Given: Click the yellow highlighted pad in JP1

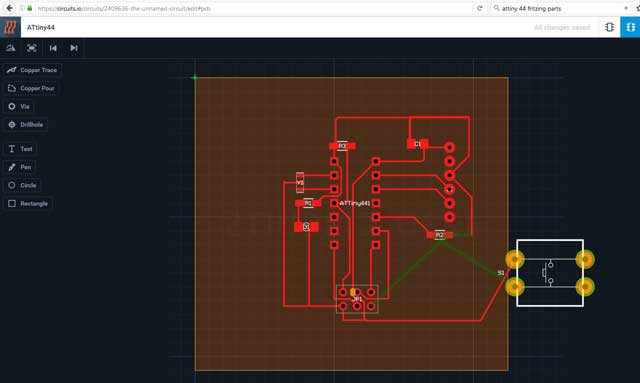Looking at the screenshot, I should pyautogui.click(x=353, y=292).
